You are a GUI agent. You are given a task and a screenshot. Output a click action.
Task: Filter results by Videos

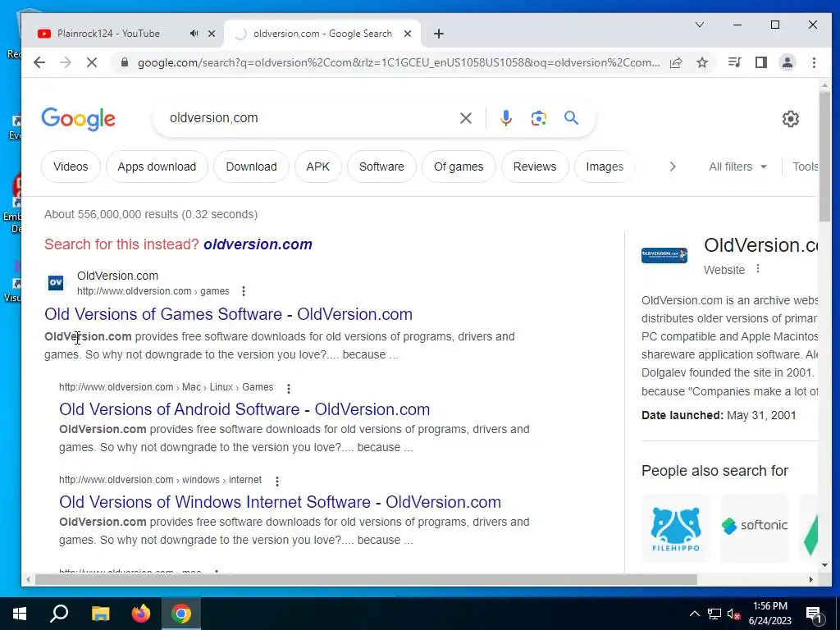coord(71,167)
